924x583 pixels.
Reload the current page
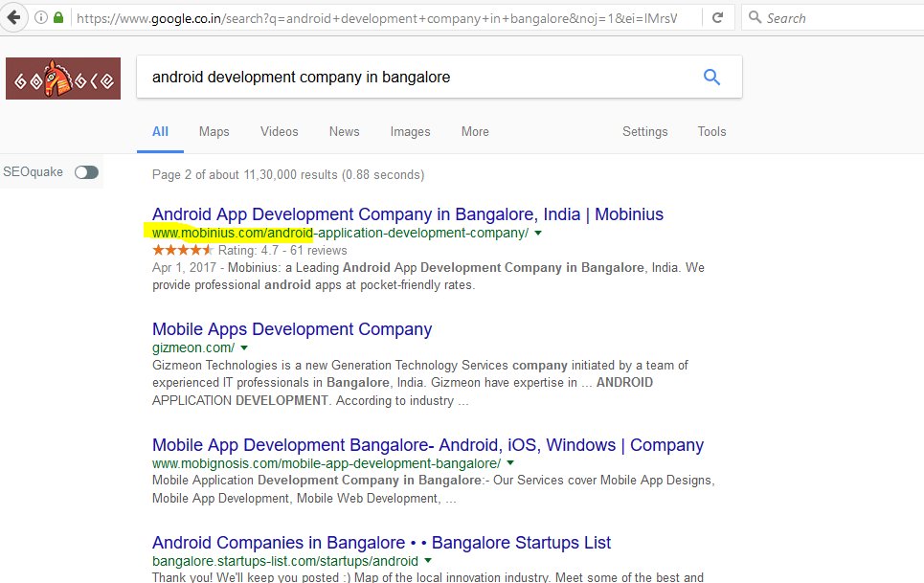(x=717, y=16)
